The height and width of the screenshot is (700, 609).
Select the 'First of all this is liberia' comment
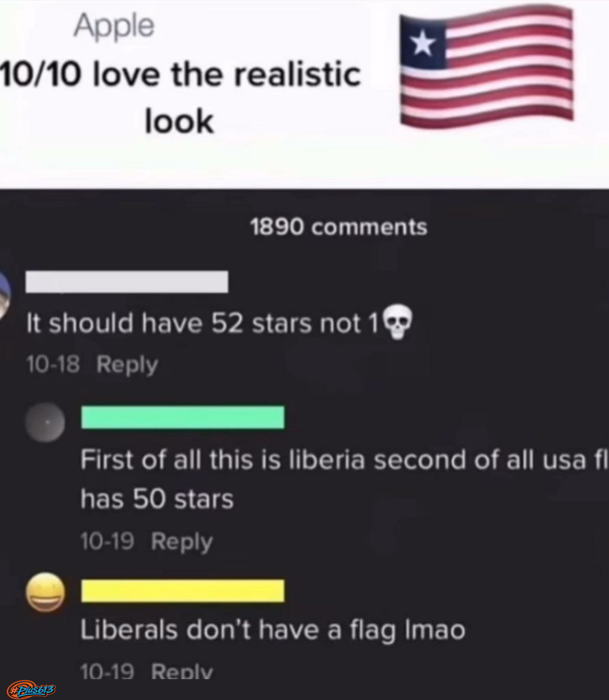[x=344, y=479]
